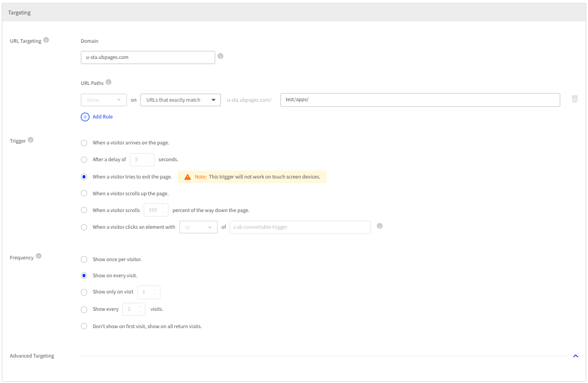Open the ID selector type dropdown
This screenshot has height=383, width=588.
click(199, 227)
